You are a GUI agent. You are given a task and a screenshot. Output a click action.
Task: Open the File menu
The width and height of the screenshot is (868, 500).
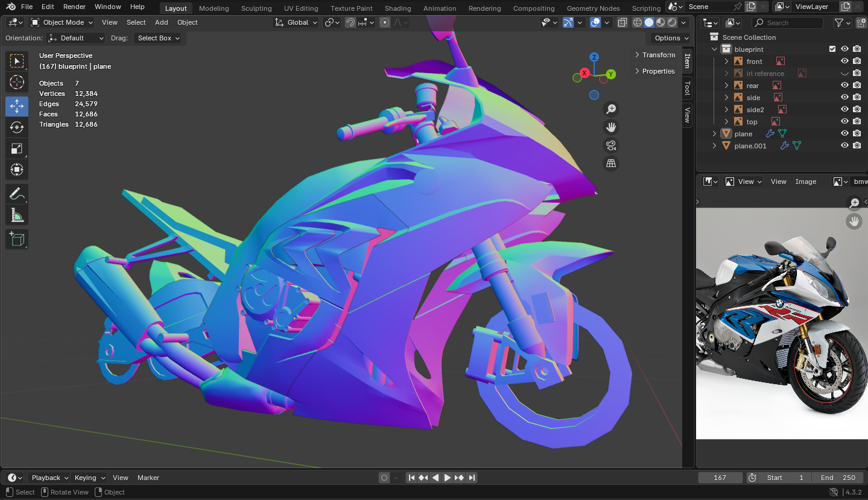point(27,7)
